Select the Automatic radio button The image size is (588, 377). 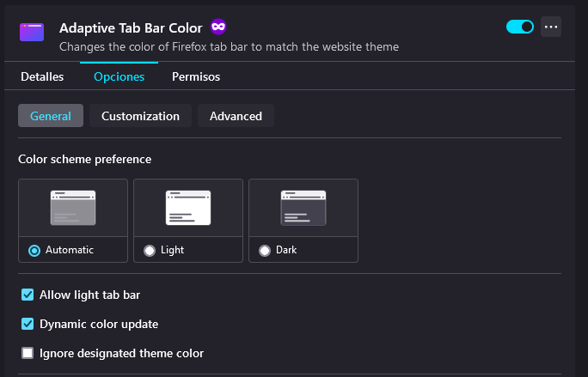pyautogui.click(x=34, y=251)
